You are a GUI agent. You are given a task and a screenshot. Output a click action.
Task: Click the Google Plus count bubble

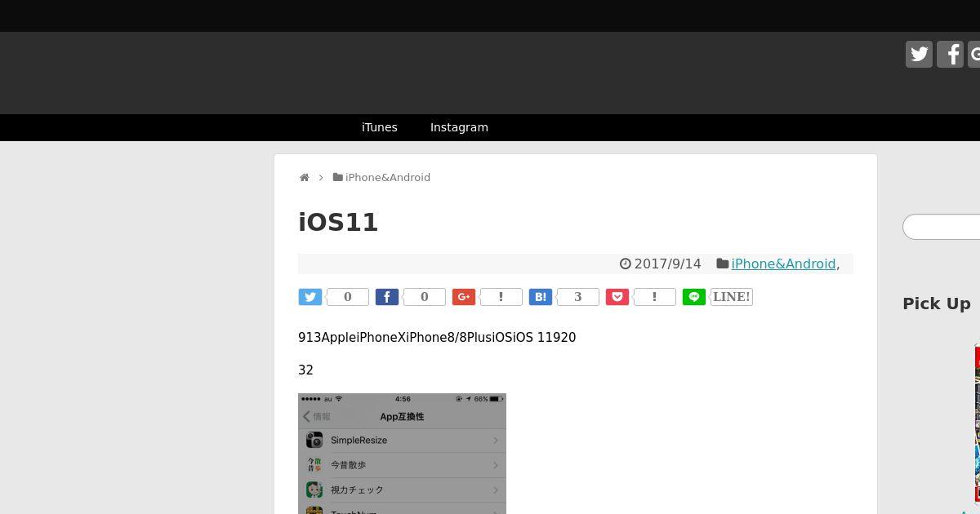coord(501,297)
